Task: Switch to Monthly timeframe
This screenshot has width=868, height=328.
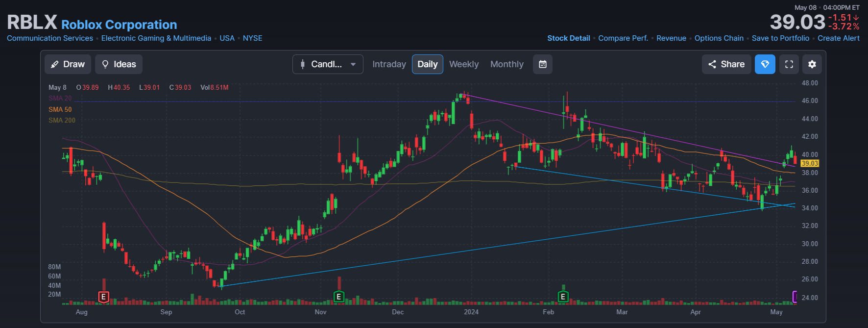Action: tap(507, 64)
